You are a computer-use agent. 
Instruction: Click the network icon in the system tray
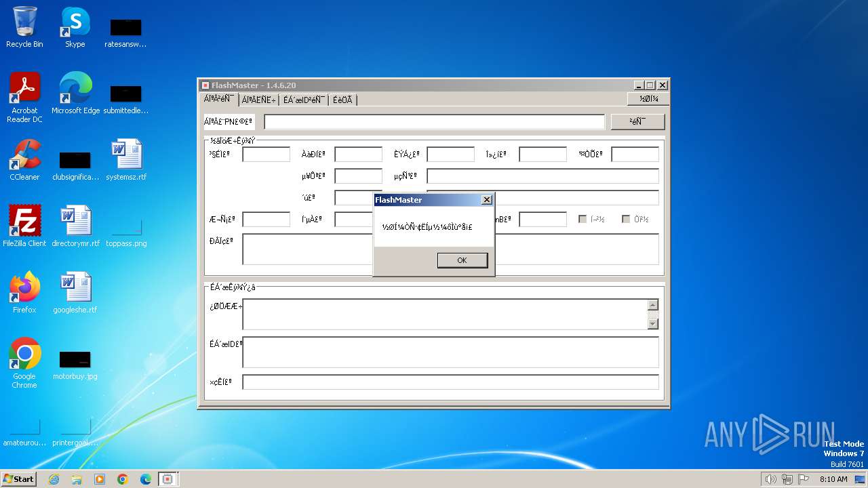pyautogui.click(x=787, y=479)
